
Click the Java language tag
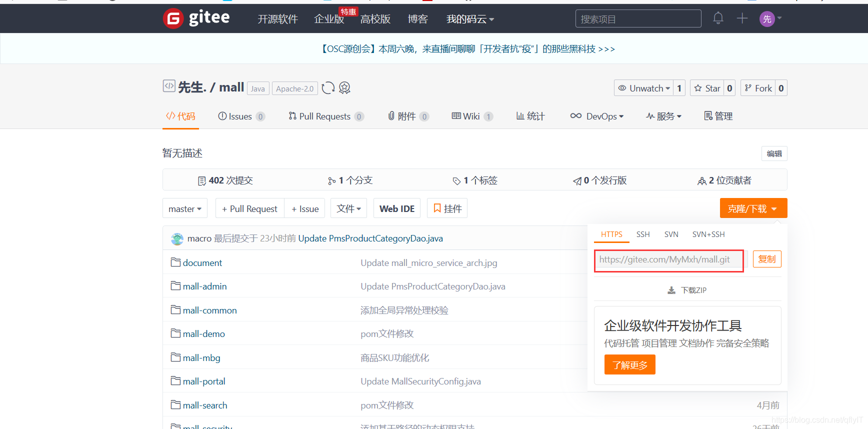click(258, 88)
